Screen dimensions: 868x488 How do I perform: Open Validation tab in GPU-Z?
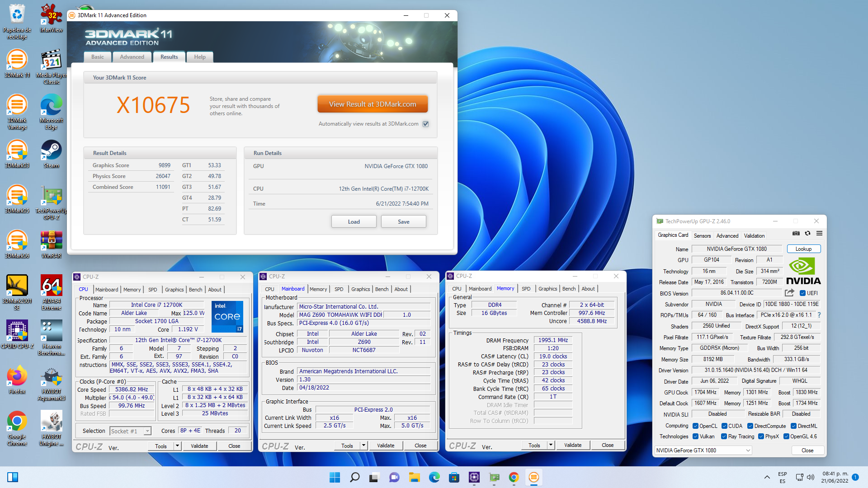pos(755,236)
